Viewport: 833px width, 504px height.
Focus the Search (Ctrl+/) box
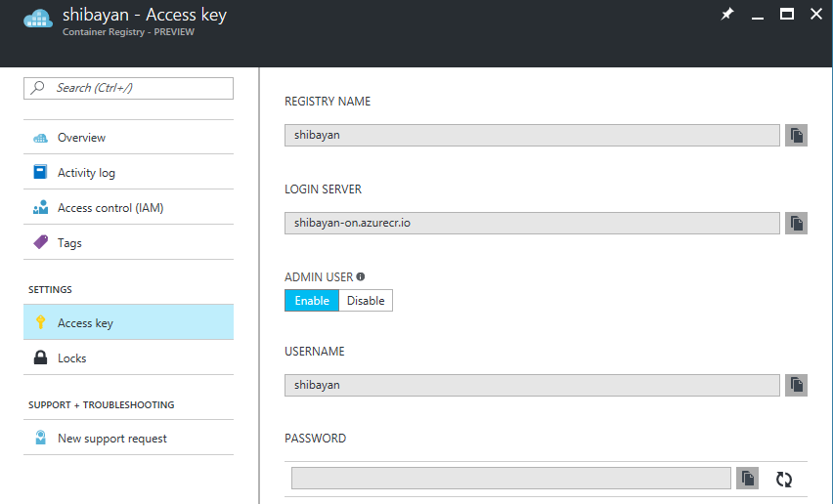tap(128, 88)
